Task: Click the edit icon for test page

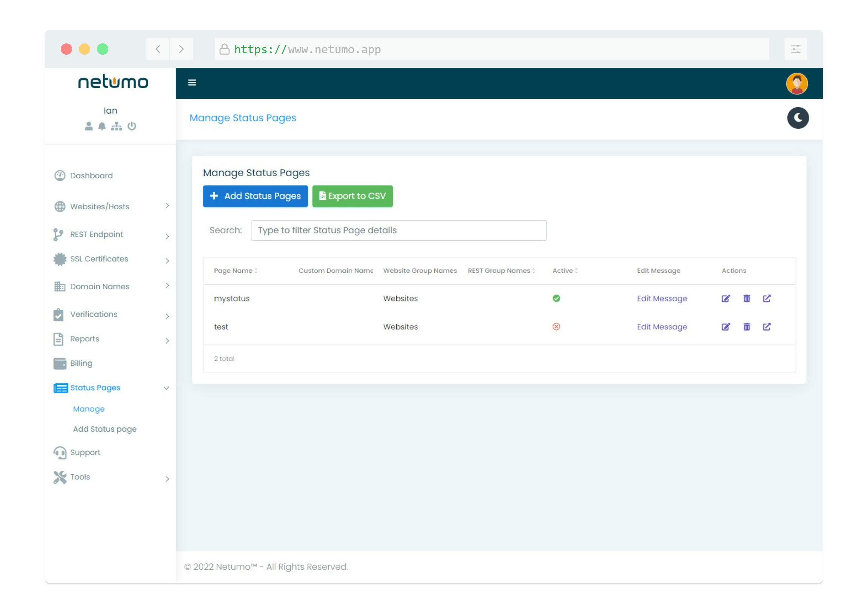Action: tap(726, 326)
